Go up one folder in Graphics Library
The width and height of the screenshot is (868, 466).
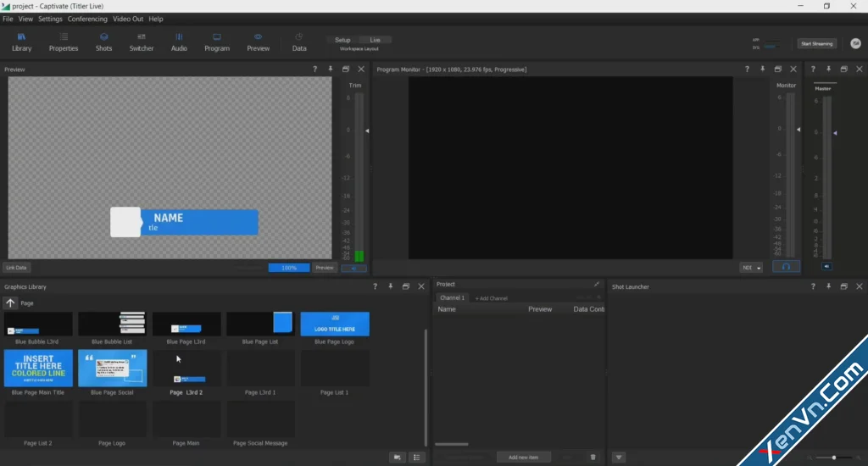(x=10, y=302)
